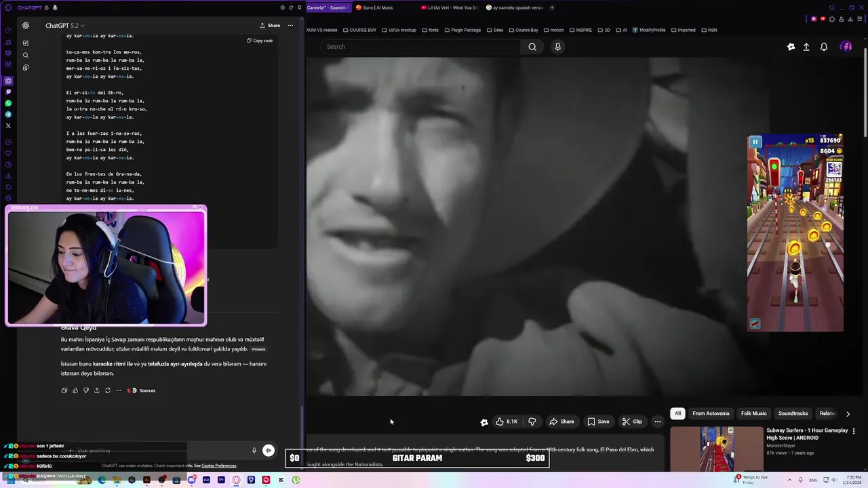Click ChatGPT search chats icon
Viewport: 868px width, 488px height.
click(26, 55)
